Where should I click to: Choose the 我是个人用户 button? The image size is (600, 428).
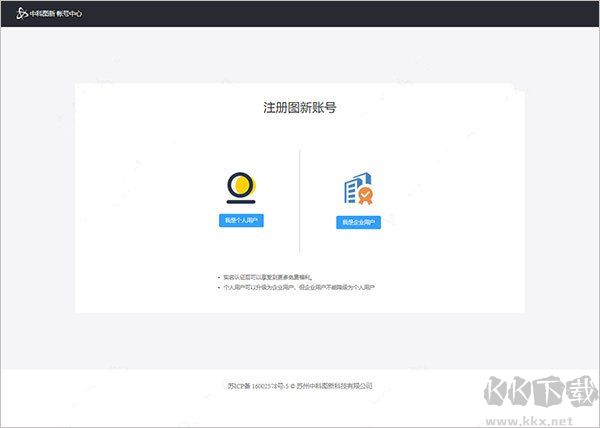pos(241,220)
